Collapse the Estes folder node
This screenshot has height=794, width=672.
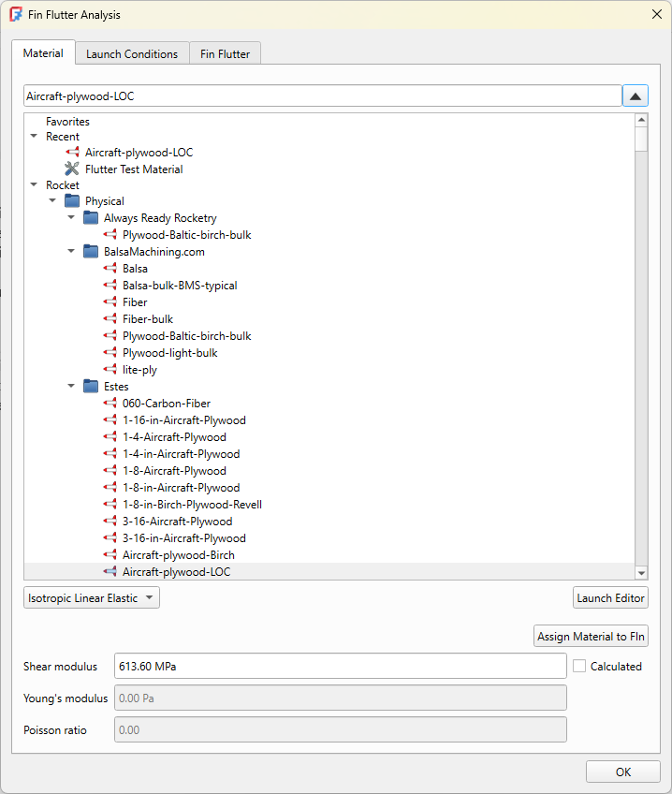71,386
